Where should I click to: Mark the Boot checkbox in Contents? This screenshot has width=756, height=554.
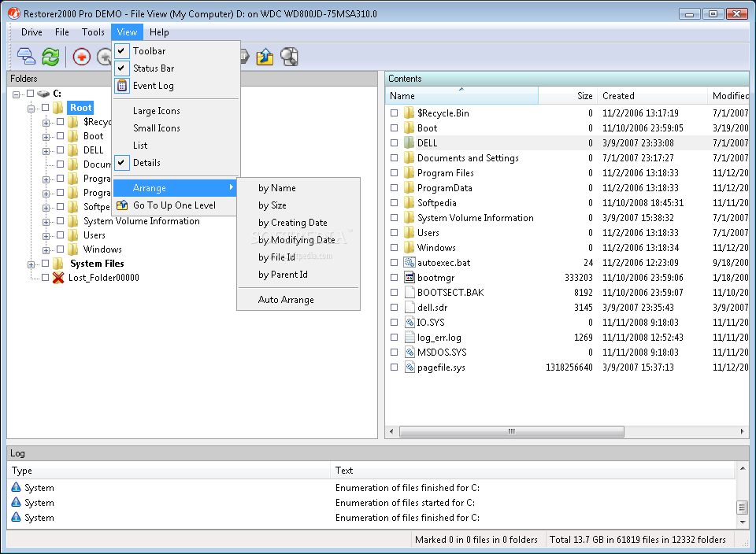pyautogui.click(x=394, y=127)
